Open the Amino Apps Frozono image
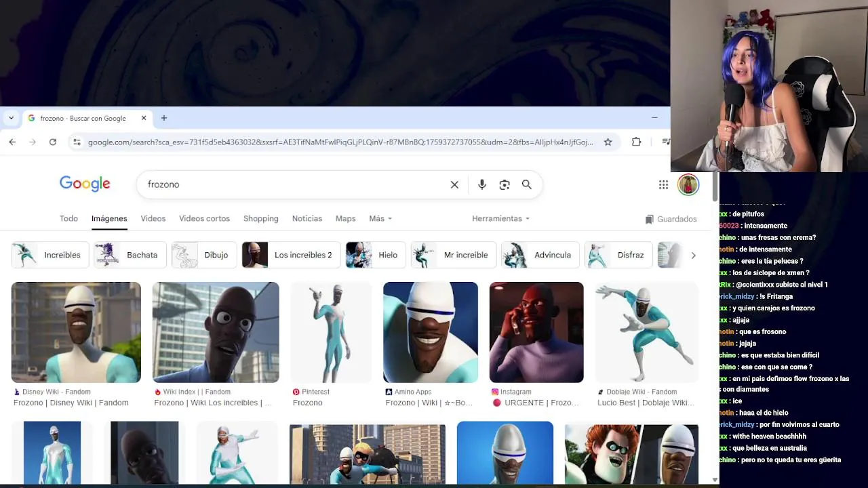 click(431, 332)
